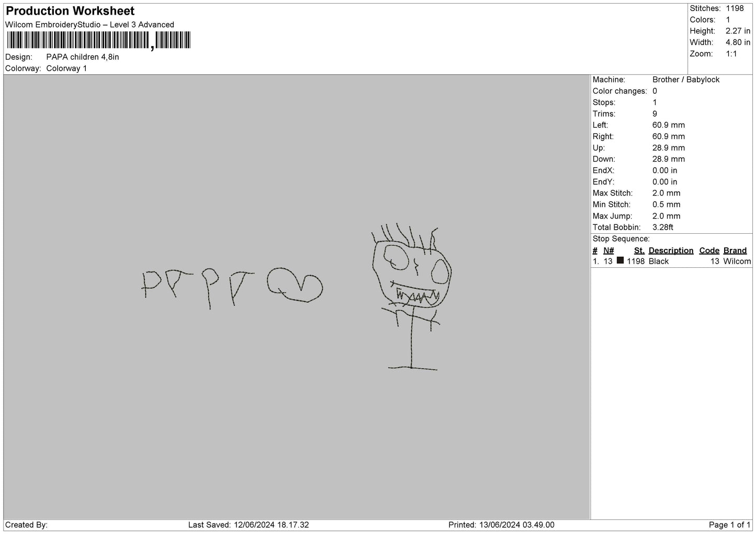The width and height of the screenshot is (756, 534).
Task: Click the Created By label in footer
Action: 27,525
